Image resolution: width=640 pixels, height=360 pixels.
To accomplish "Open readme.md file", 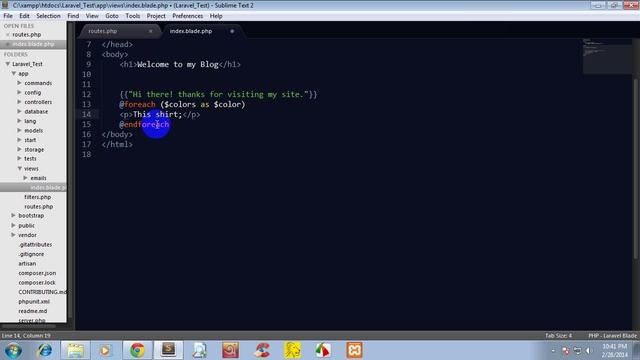I will pos(33,311).
